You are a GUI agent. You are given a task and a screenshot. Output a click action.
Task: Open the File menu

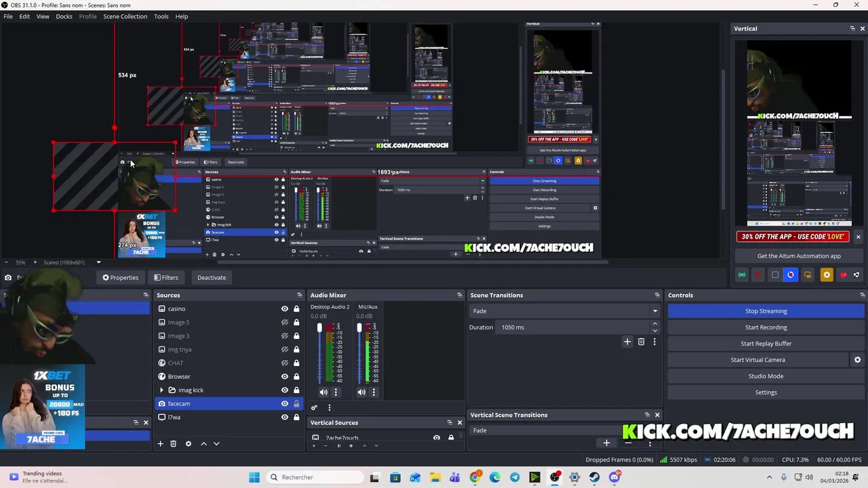point(8,16)
